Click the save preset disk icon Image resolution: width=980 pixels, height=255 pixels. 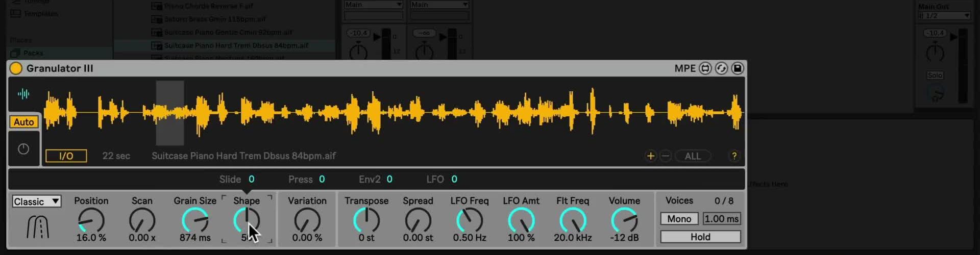[738, 68]
